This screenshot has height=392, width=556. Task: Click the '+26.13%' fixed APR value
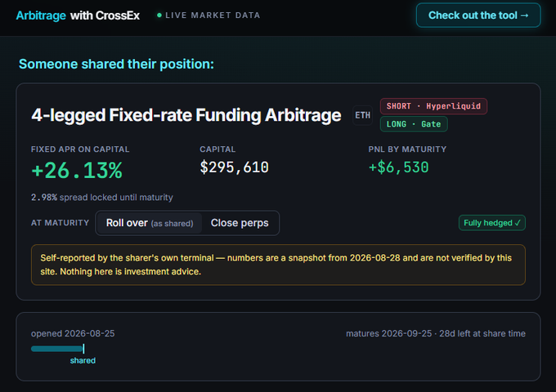[77, 171]
